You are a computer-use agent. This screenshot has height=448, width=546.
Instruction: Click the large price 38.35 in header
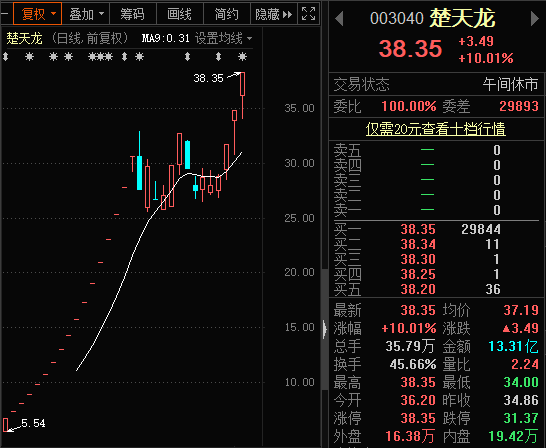(411, 48)
